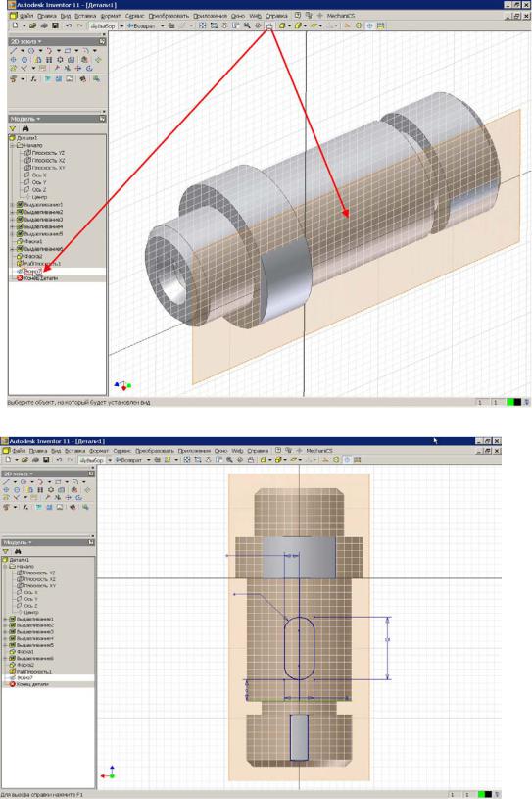532x799 pixels.
Task: Open 2D эскиз panel dropdown in upper window
Action: 40,42
